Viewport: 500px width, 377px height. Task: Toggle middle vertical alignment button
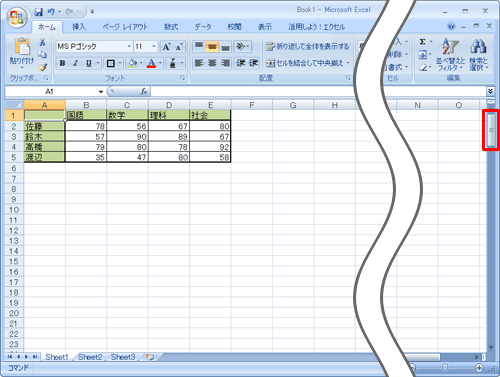[x=212, y=47]
